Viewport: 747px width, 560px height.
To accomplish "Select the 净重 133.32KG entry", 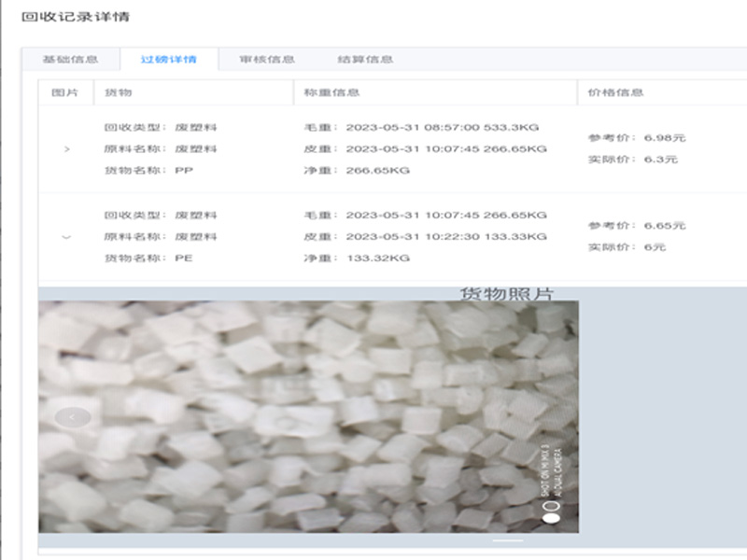I will pos(356,258).
